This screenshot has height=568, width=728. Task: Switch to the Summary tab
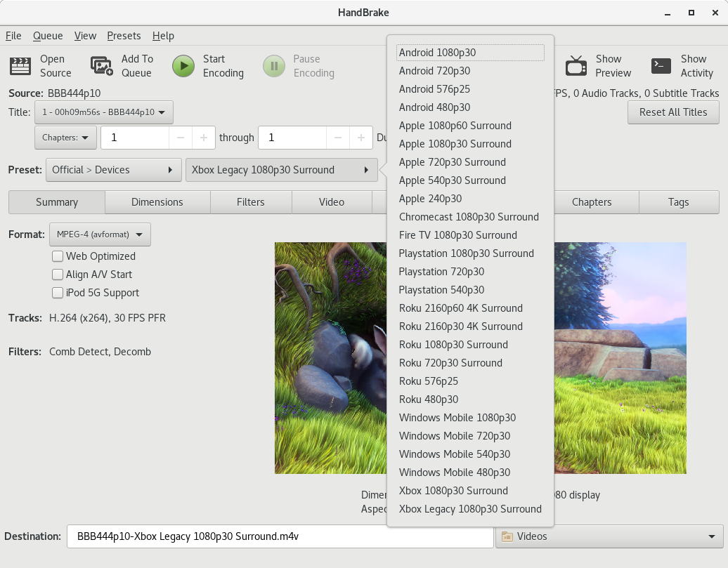pos(57,202)
